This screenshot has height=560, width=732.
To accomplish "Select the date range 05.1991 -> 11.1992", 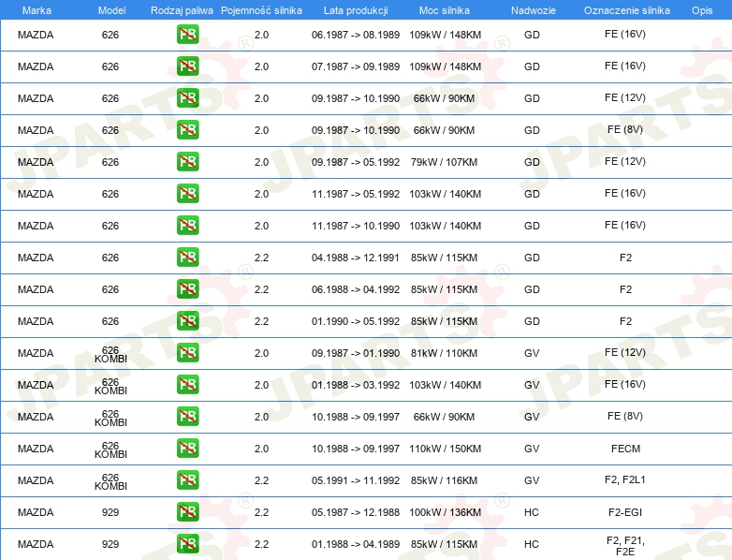I will point(356,480).
